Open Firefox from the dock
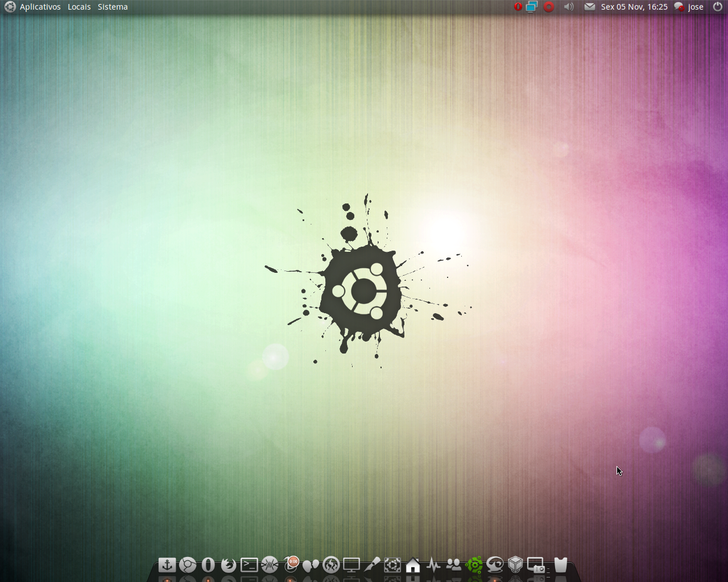 [229, 565]
